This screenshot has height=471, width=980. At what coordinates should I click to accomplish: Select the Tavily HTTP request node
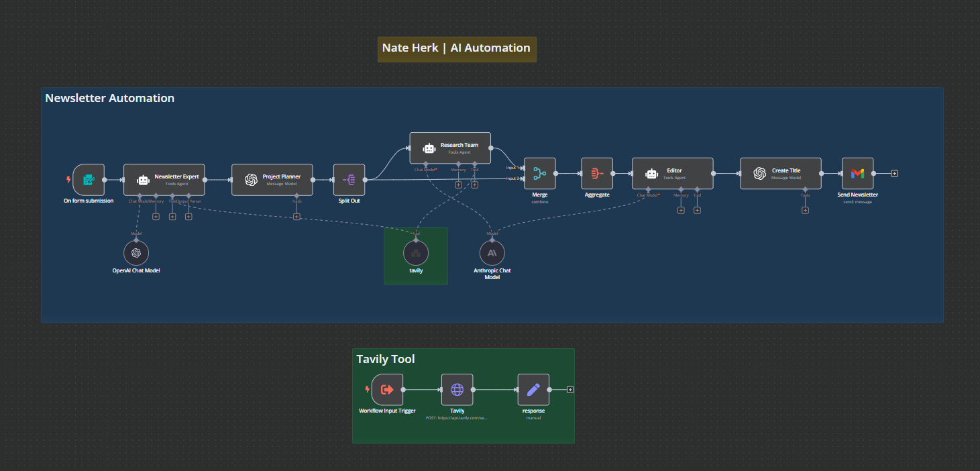(x=457, y=390)
